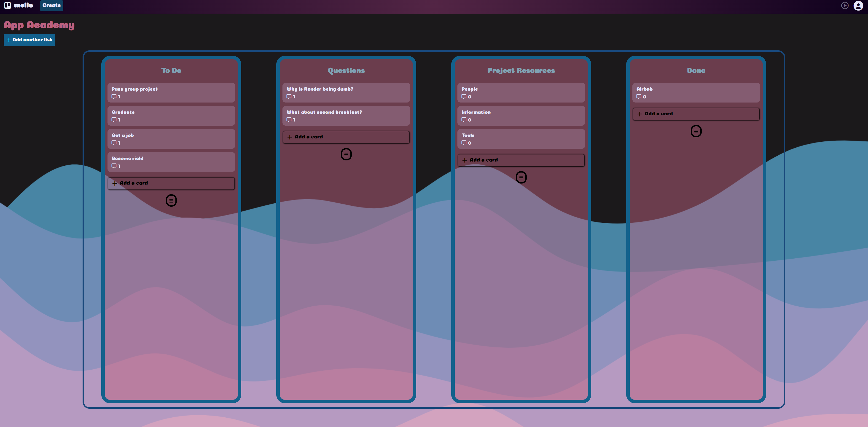Open the Done list options menu icon
This screenshot has height=427, width=868.
[696, 131]
